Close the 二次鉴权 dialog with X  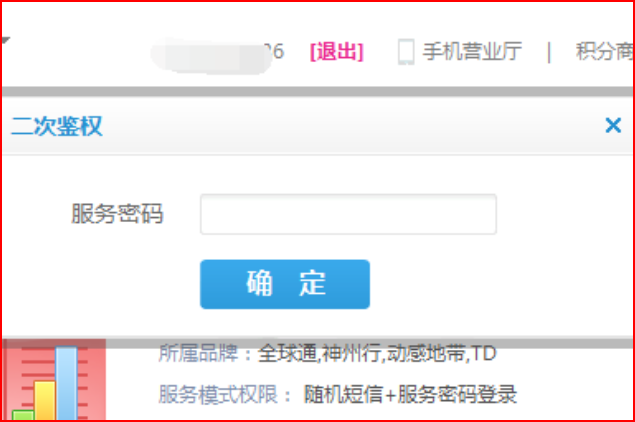[x=613, y=126]
